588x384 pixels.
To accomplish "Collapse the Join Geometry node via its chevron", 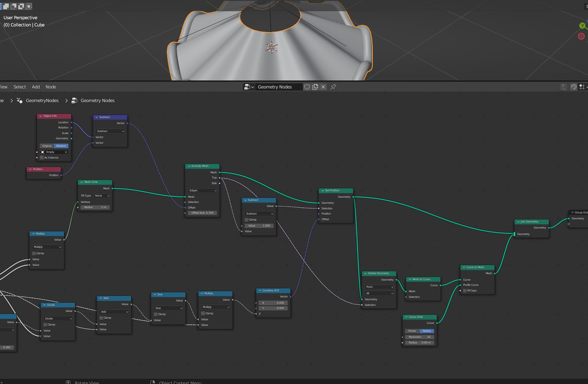I will (518, 222).
